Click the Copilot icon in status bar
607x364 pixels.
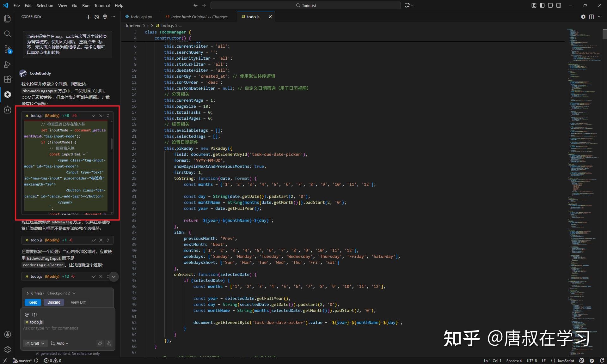click(582, 361)
